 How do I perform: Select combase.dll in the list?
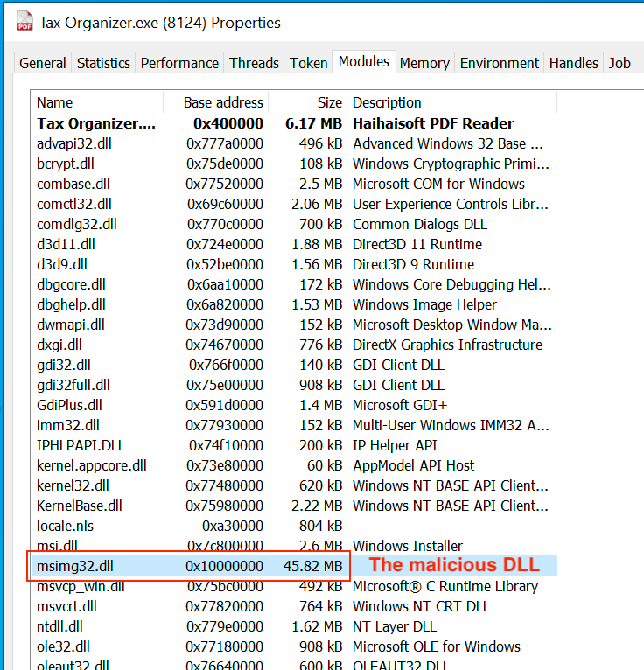pyautogui.click(x=294, y=184)
